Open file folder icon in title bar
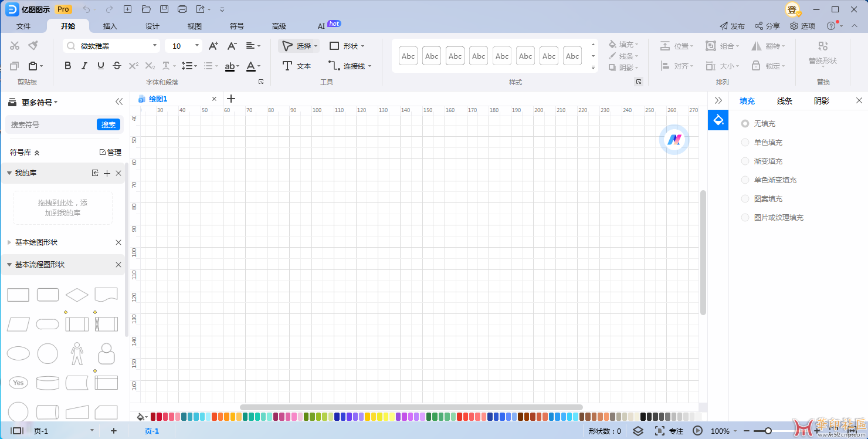868x439 pixels. pos(147,9)
